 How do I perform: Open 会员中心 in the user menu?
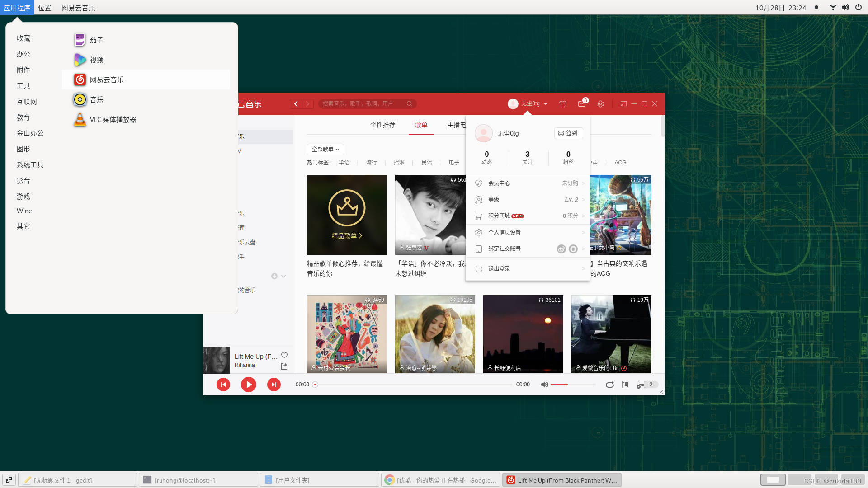528,183
